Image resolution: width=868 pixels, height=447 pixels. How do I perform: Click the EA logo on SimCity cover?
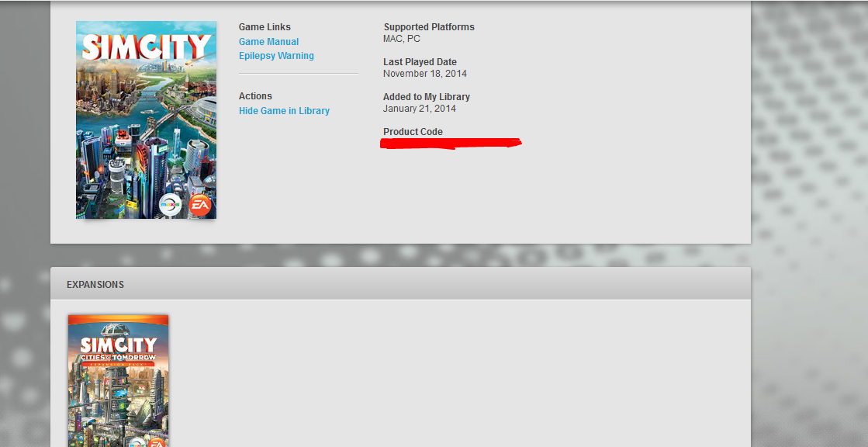[x=200, y=205]
